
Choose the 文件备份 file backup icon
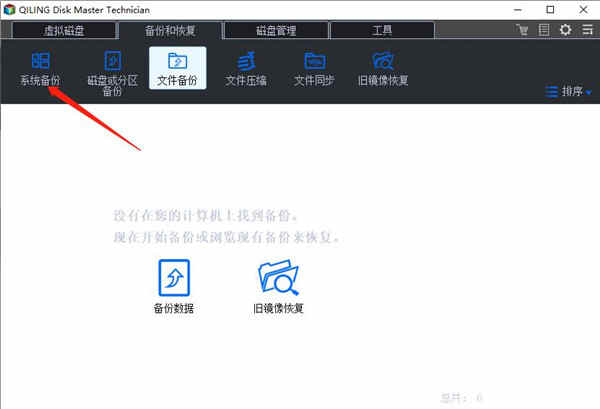pyautogui.click(x=178, y=68)
